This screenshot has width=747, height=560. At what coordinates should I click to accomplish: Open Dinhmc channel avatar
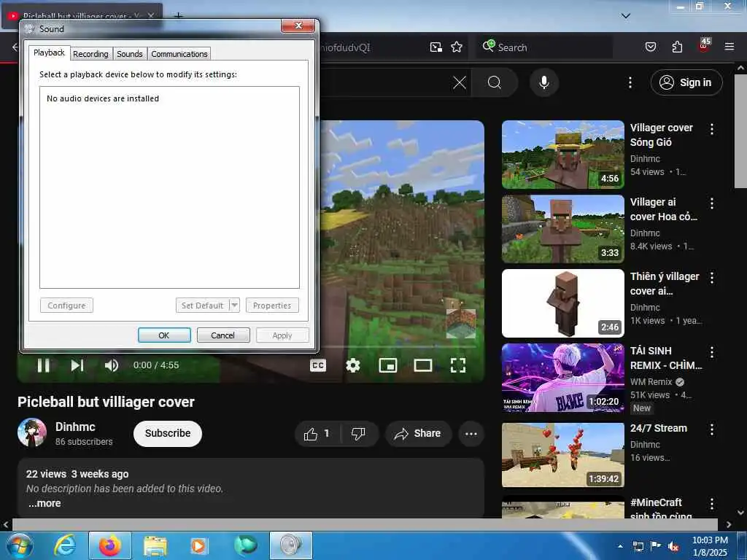[x=32, y=433]
